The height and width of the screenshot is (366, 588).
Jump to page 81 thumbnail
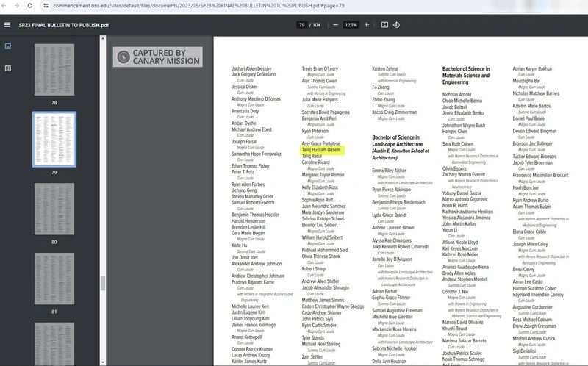pos(54,278)
